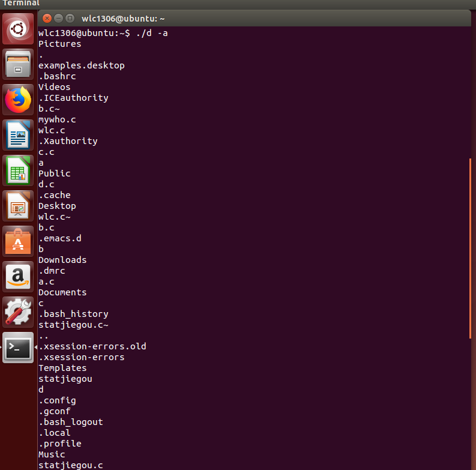Open LibreOffice Calc from the dock

point(18,170)
